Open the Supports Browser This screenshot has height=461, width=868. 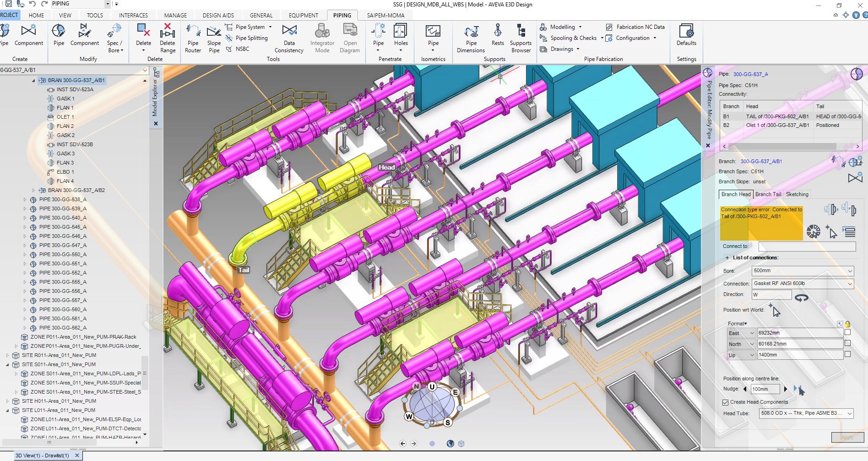point(521,38)
